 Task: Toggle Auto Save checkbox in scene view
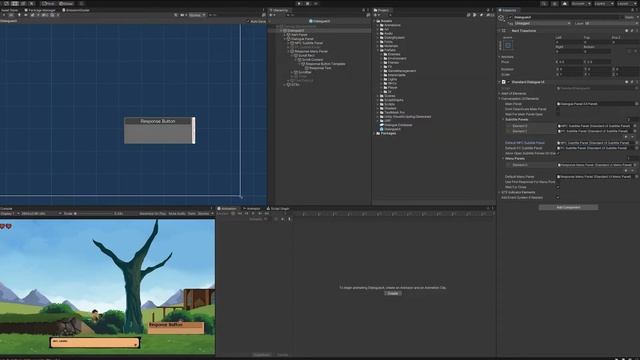[248, 21]
